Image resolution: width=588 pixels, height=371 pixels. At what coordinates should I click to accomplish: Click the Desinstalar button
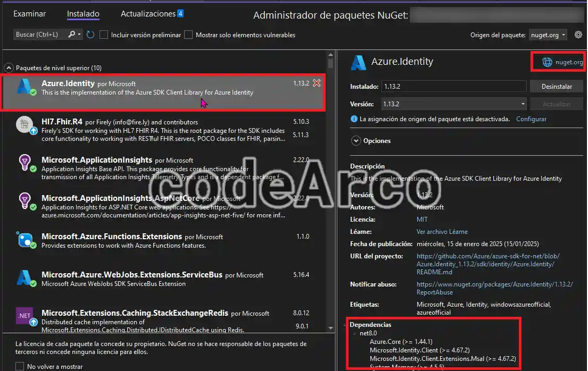click(x=557, y=87)
